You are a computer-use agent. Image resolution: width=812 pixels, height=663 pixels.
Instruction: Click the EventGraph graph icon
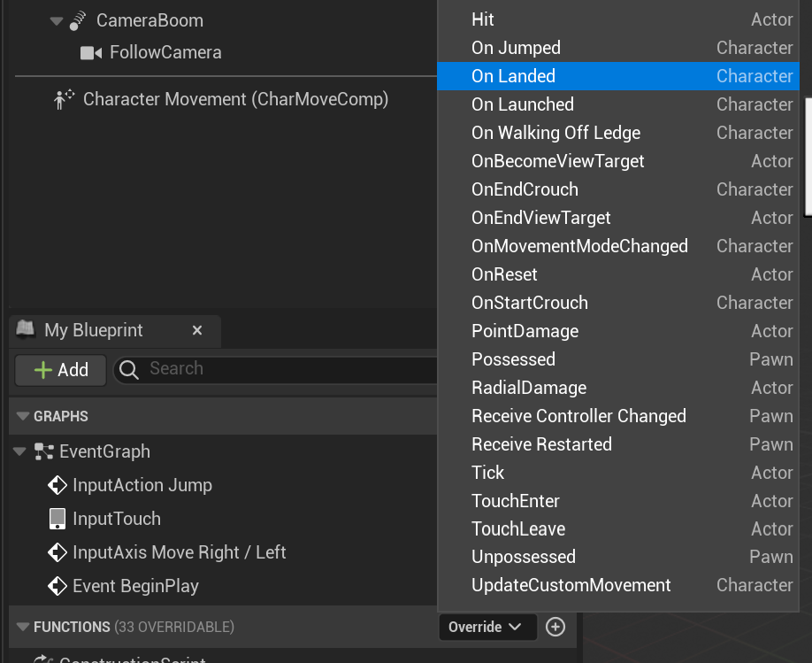44,452
